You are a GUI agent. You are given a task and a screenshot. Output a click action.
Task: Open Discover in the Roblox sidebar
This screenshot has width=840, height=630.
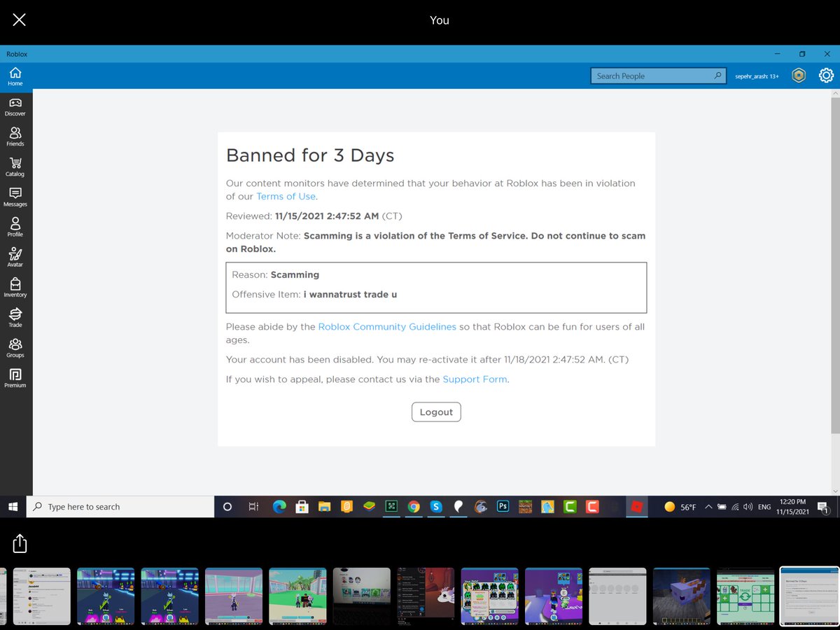[x=15, y=106]
